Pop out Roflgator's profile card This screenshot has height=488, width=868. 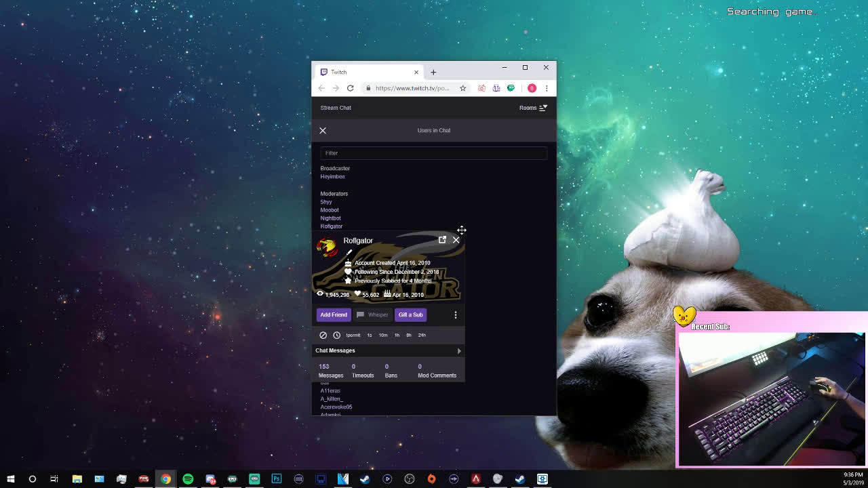click(x=442, y=240)
